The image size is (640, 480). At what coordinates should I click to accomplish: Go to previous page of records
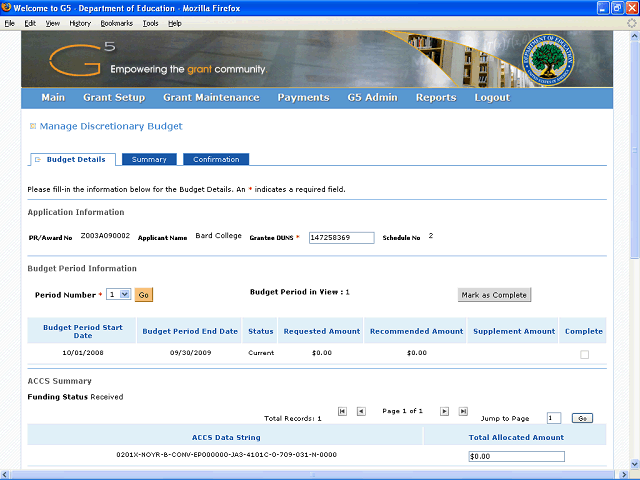pyautogui.click(x=361, y=411)
